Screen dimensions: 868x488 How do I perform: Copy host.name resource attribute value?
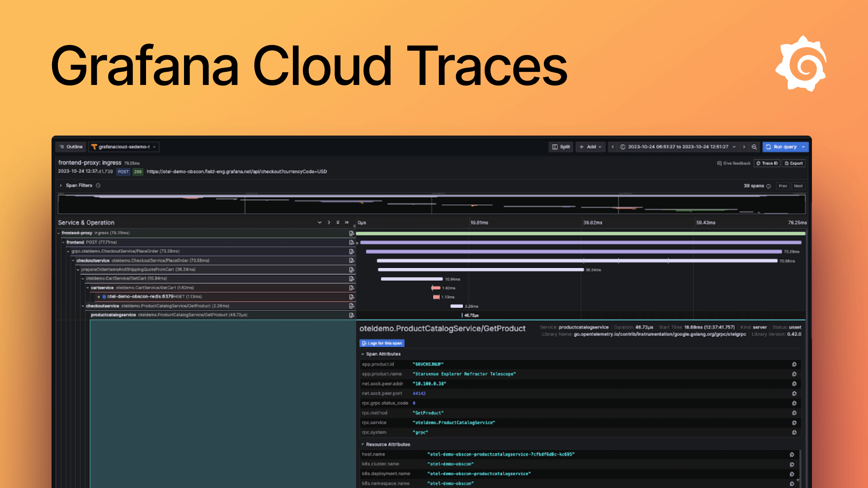coord(792,455)
